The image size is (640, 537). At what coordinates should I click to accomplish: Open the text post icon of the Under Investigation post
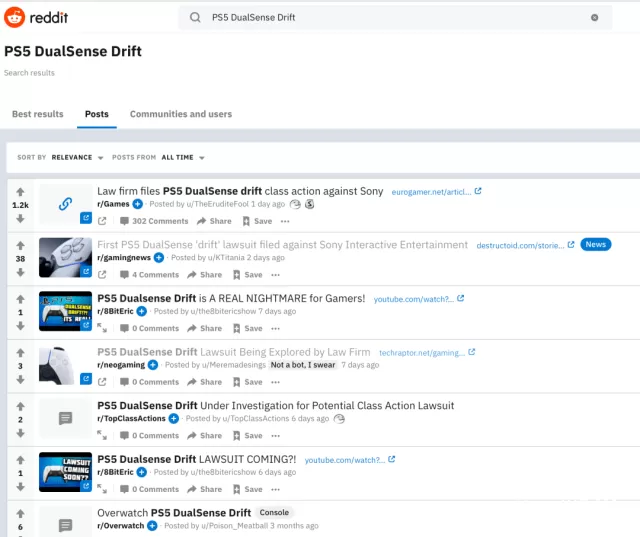tap(65, 418)
